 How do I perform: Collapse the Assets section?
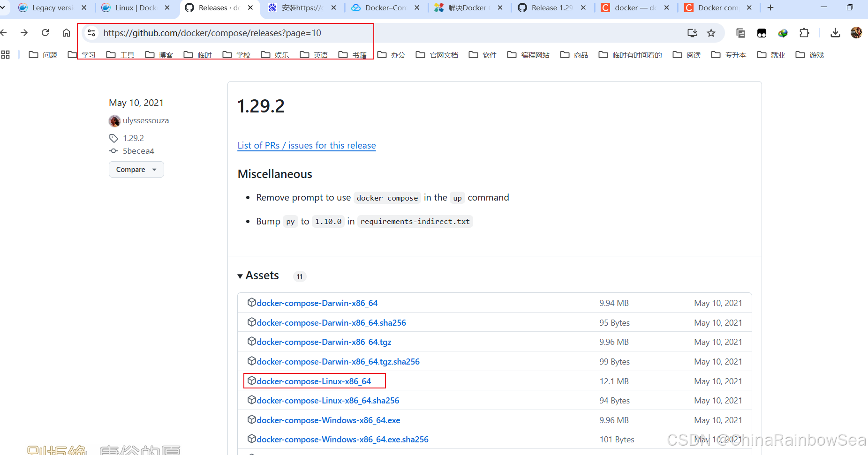coord(258,276)
